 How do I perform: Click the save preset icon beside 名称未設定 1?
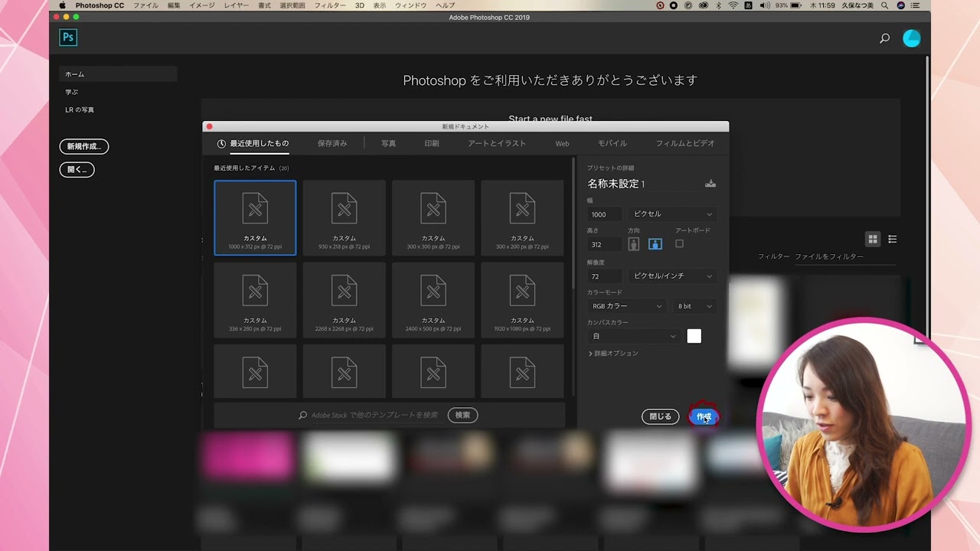pos(710,184)
